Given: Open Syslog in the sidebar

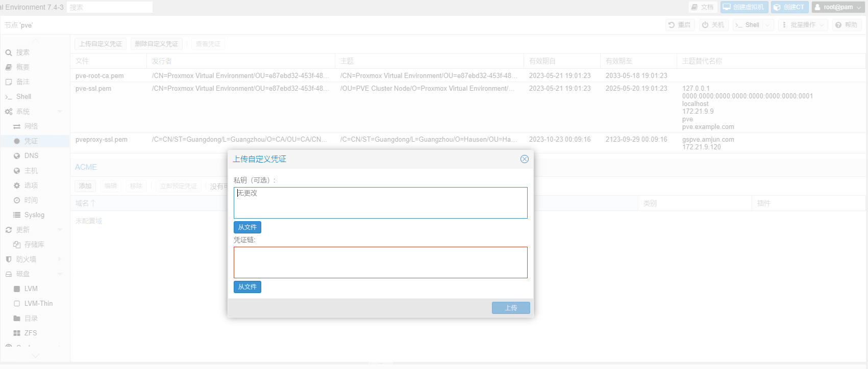Looking at the screenshot, I should 34,215.
